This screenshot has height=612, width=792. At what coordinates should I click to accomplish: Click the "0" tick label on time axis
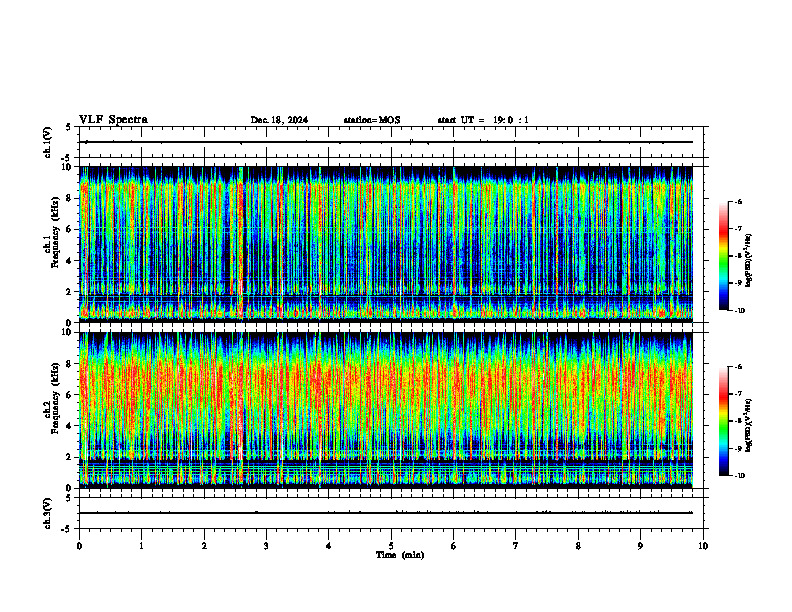[x=79, y=546]
